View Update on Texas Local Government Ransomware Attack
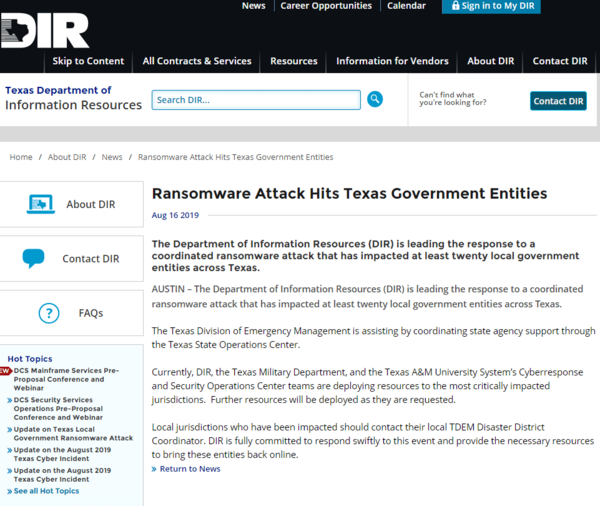The image size is (600, 506). coord(72,432)
